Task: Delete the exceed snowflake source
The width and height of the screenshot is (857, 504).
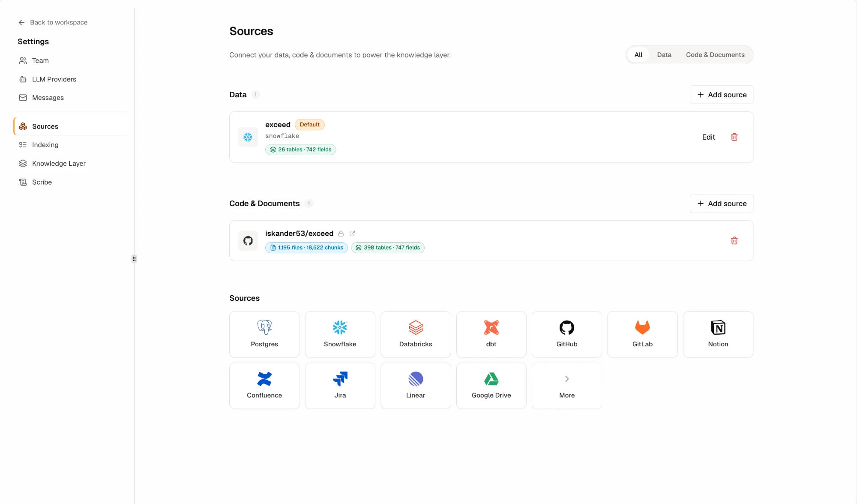Action: coord(734,137)
